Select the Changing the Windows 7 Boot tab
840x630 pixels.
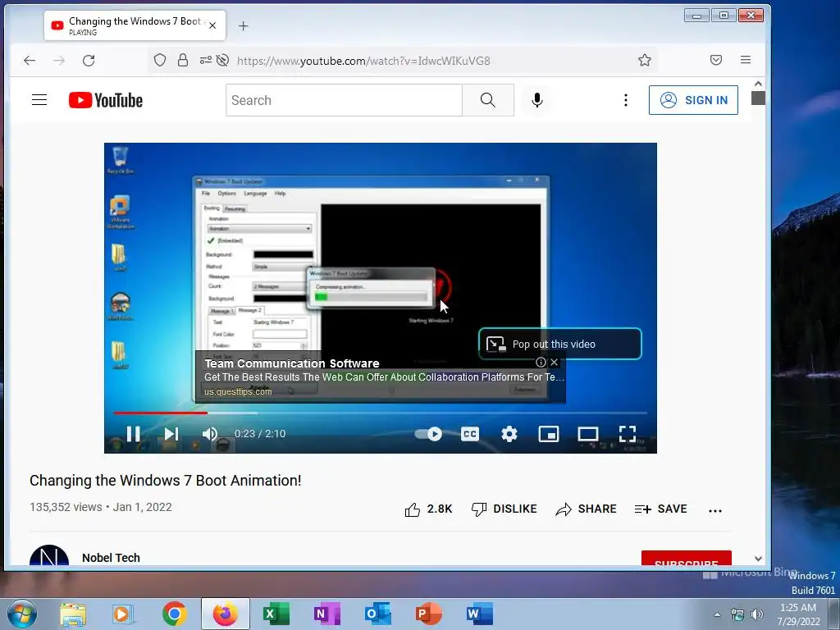(135, 25)
